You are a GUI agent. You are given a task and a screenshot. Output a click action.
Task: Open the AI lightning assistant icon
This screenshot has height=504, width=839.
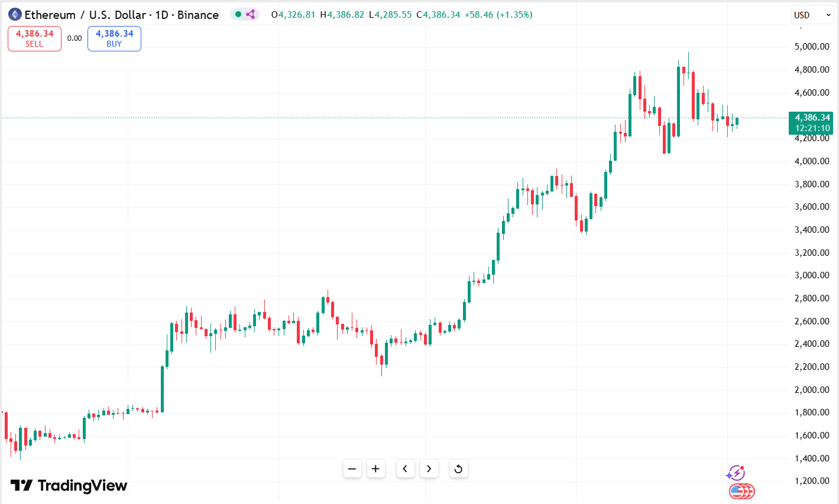point(737,473)
